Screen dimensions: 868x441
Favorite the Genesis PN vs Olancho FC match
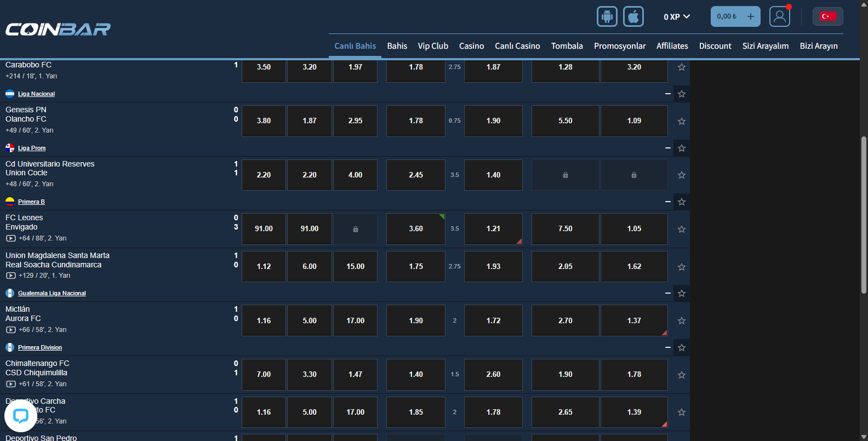click(x=681, y=121)
